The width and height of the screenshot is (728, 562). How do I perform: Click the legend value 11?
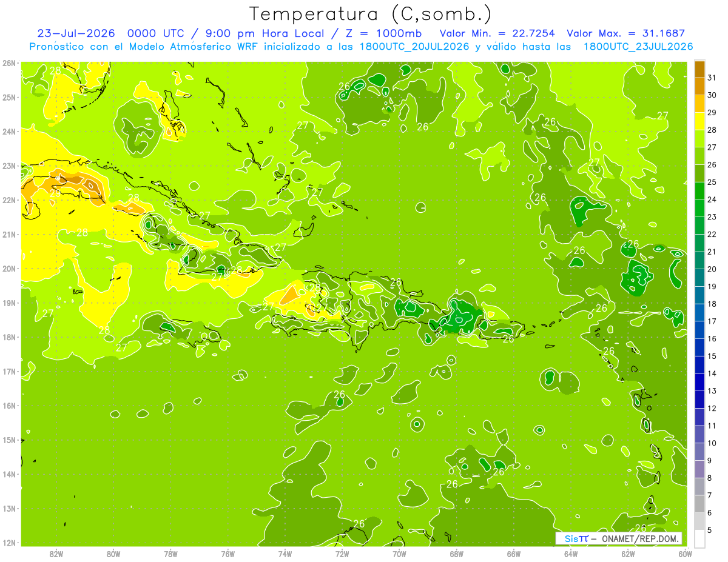(x=712, y=426)
